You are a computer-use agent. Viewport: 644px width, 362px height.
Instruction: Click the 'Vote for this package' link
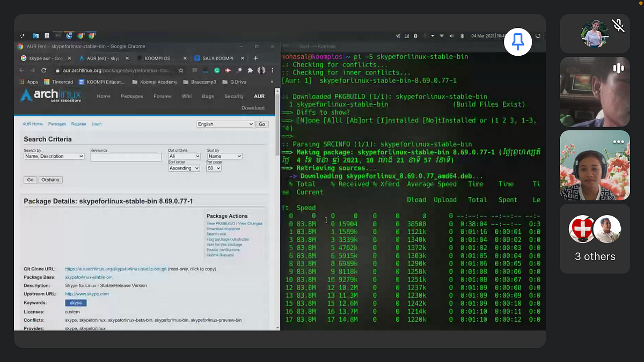224,245
